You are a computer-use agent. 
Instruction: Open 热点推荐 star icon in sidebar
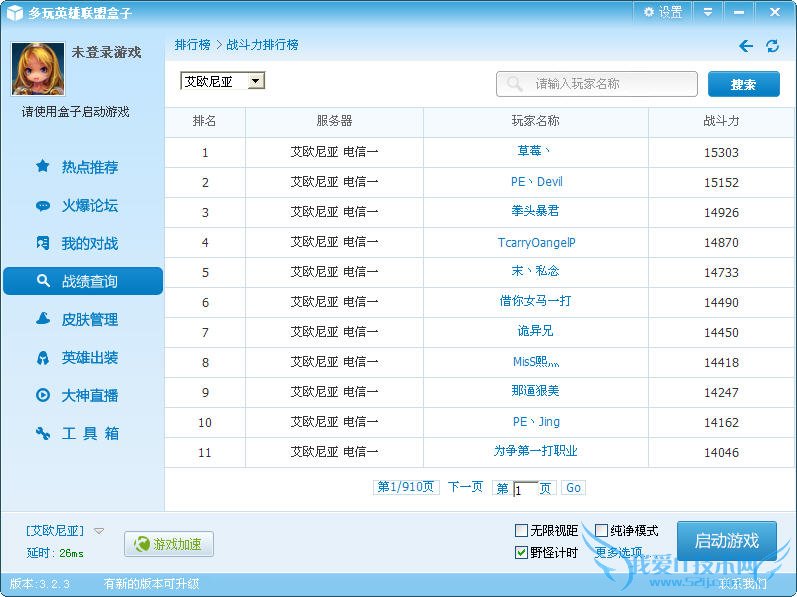[43, 167]
